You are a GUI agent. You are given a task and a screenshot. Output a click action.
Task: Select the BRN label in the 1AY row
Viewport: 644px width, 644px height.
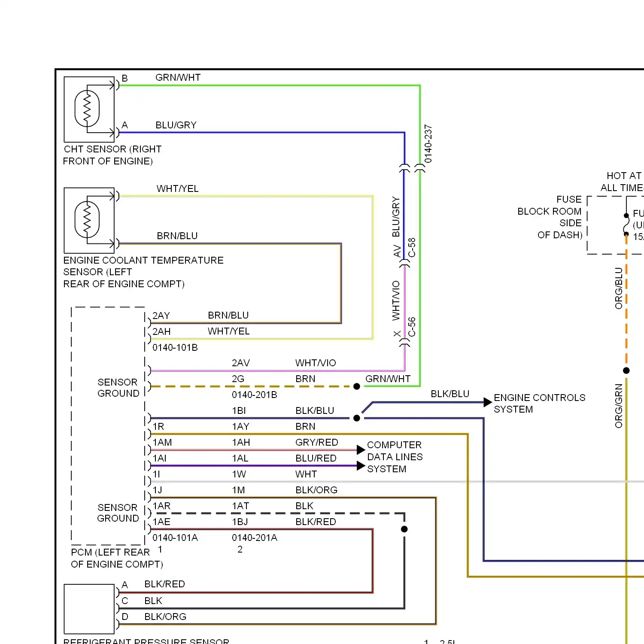click(x=305, y=427)
